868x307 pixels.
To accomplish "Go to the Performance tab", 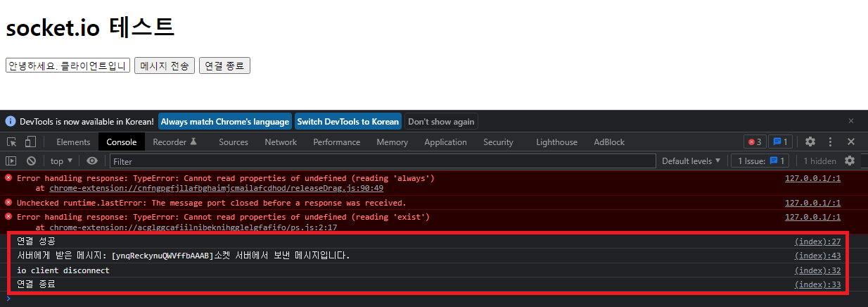I will point(337,142).
